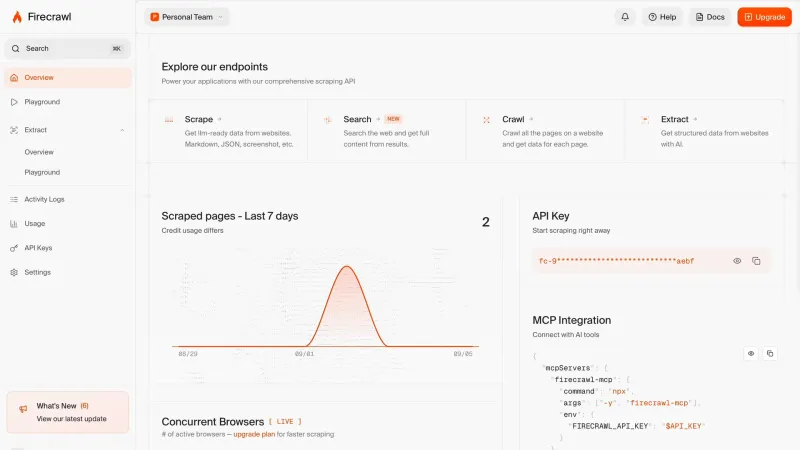Click the Extract icon in the sidebar
The width and height of the screenshot is (800, 450).
[14, 130]
